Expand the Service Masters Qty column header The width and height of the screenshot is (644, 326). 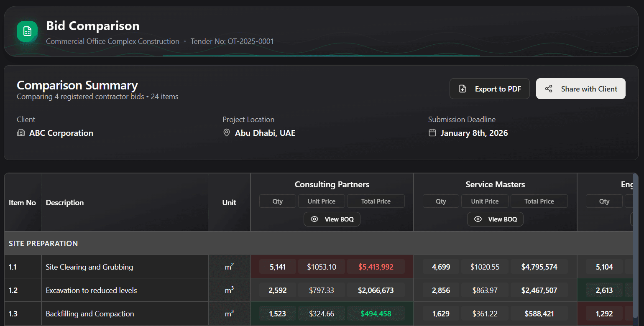[x=441, y=201]
